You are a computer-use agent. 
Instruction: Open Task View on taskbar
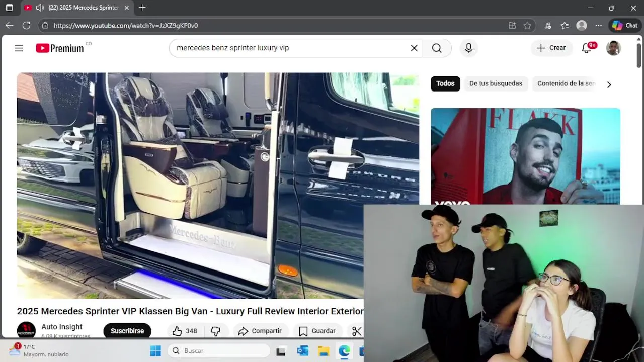(281, 351)
